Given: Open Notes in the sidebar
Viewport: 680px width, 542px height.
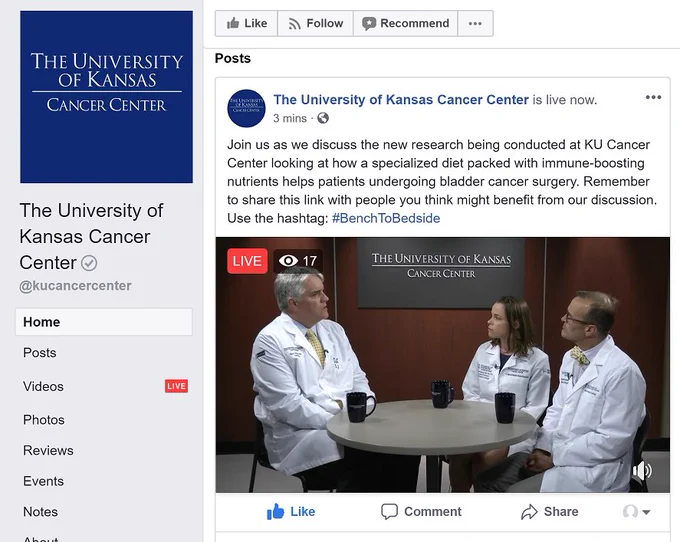Looking at the screenshot, I should pyautogui.click(x=40, y=512).
